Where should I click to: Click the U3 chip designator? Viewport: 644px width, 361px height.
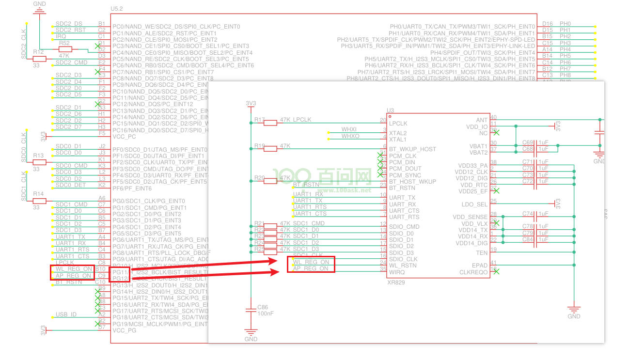[390, 110]
